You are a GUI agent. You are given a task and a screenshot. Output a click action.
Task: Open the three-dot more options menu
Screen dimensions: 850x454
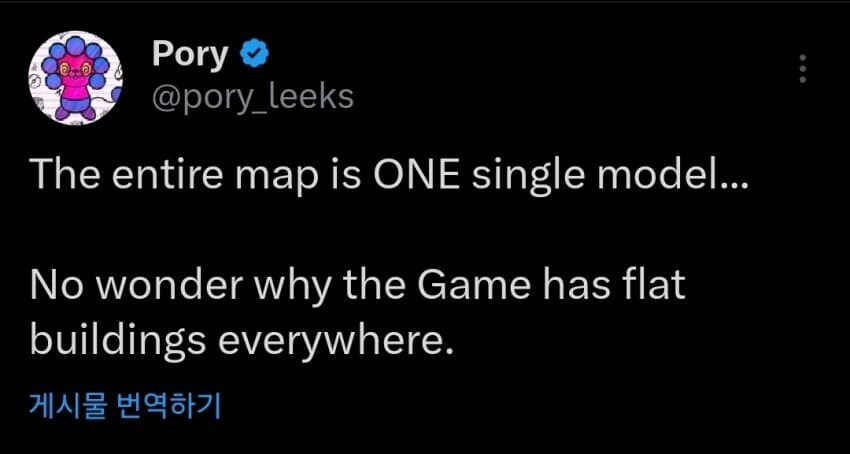[x=803, y=69]
